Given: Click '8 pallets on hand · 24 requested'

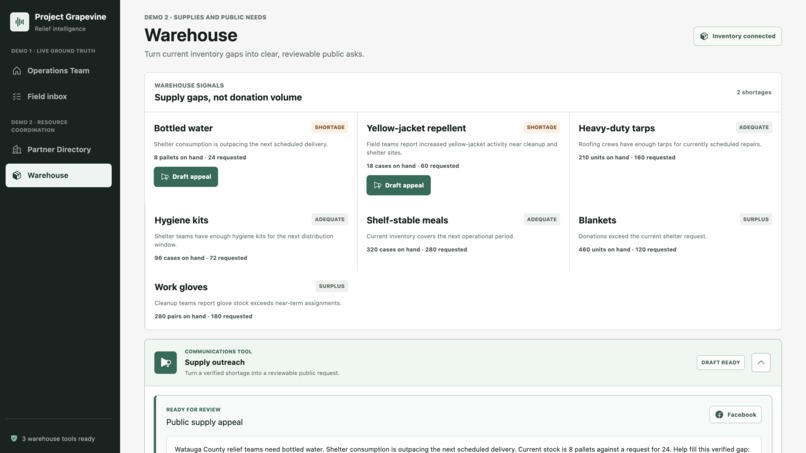Looking at the screenshot, I should click(x=200, y=157).
